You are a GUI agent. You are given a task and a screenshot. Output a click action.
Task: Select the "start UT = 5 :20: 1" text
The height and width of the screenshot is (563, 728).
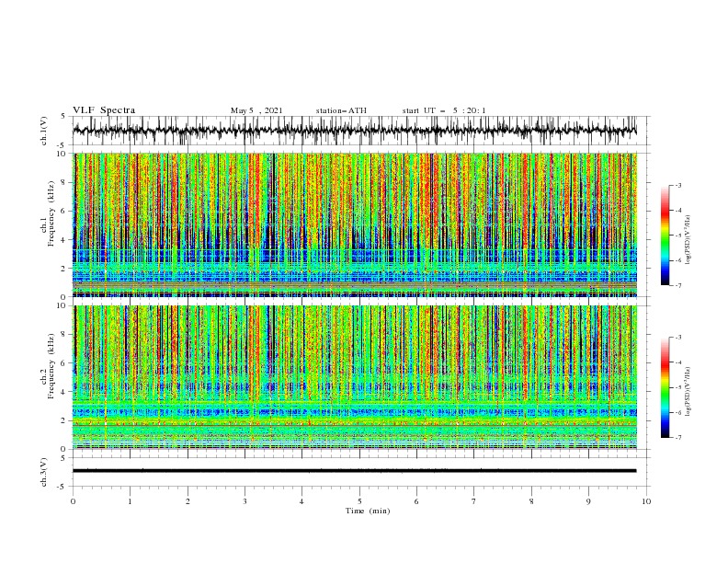pos(444,110)
